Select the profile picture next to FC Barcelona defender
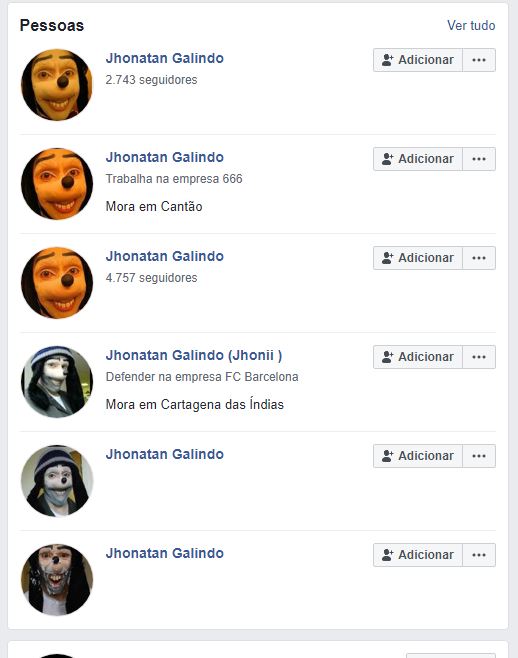 pyautogui.click(x=57, y=382)
